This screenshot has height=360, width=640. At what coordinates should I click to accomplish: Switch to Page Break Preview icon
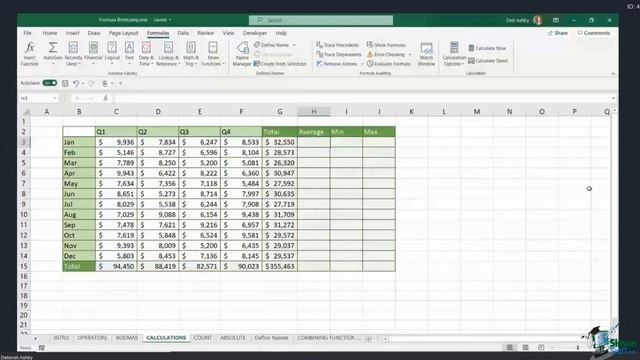pyautogui.click(x=541, y=347)
